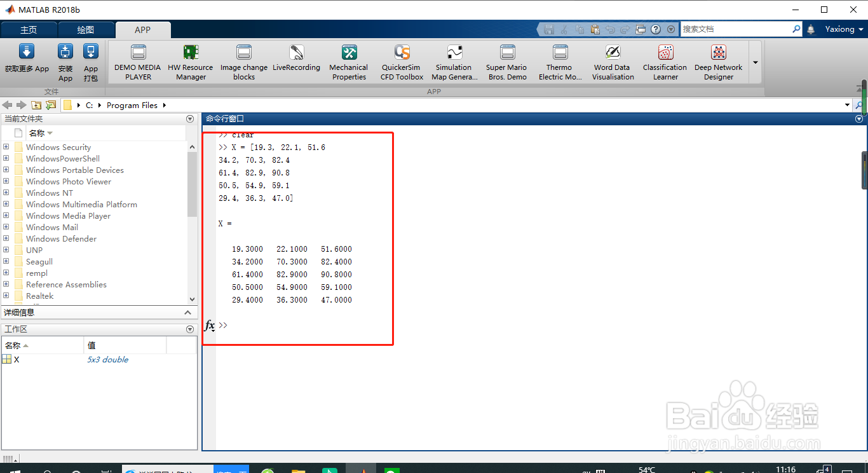Expand the Realtek folder node
Image resolution: width=868 pixels, height=473 pixels.
[6, 296]
